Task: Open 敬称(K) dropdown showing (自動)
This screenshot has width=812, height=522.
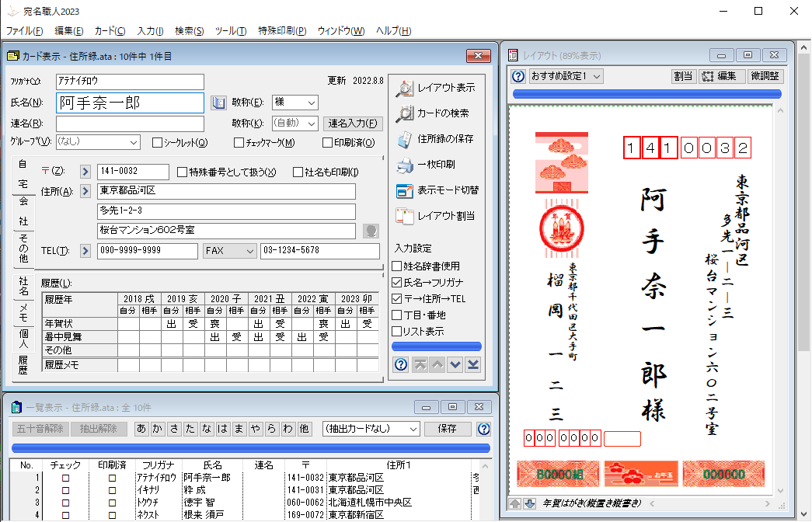Action: click(x=294, y=124)
